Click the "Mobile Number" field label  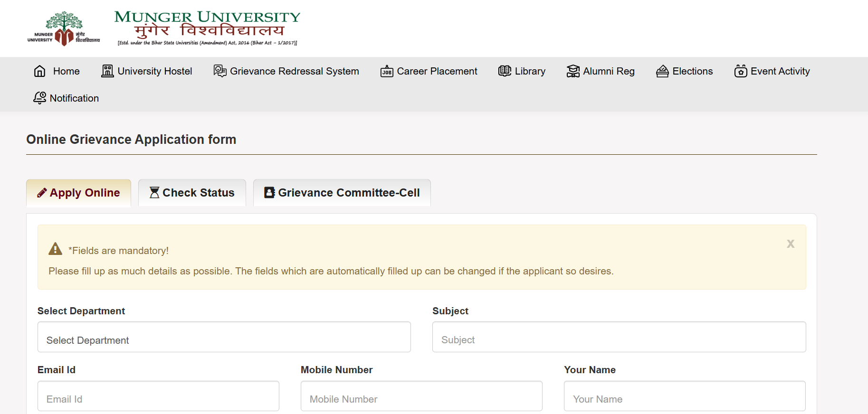tap(336, 370)
